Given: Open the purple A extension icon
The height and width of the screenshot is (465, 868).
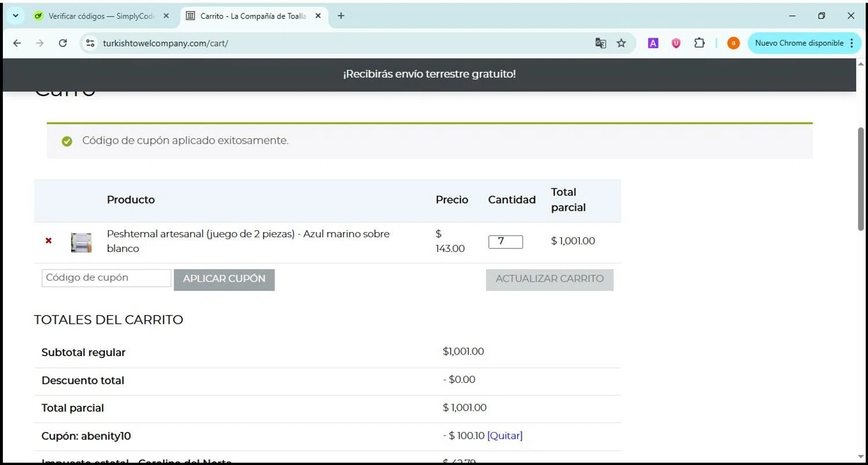Looking at the screenshot, I should (x=653, y=43).
